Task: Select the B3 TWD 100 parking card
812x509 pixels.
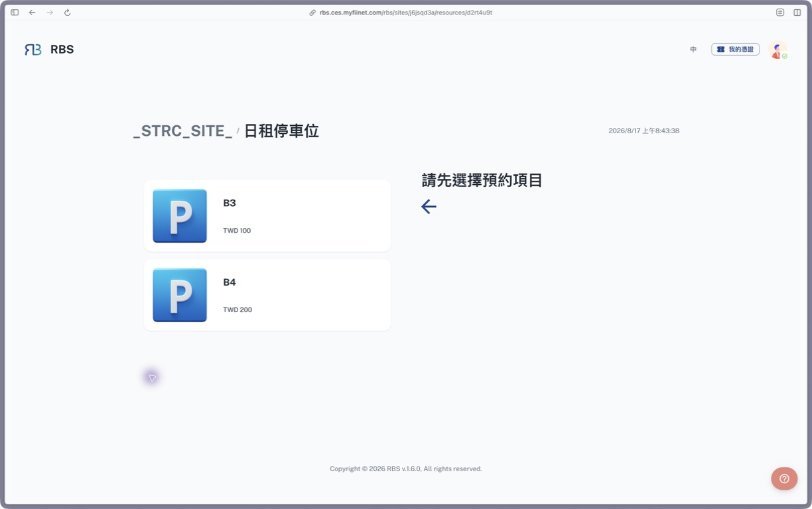Action: [267, 216]
